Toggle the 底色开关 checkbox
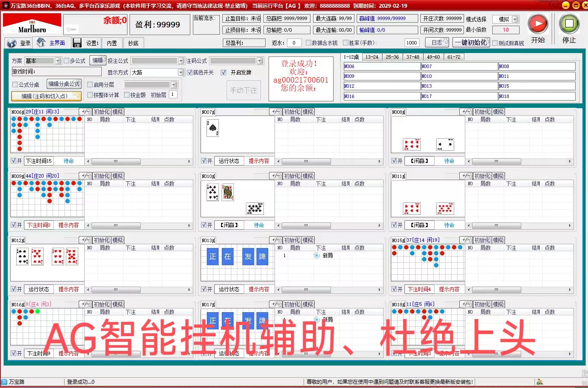This screenshot has height=388, width=588. click(189, 72)
